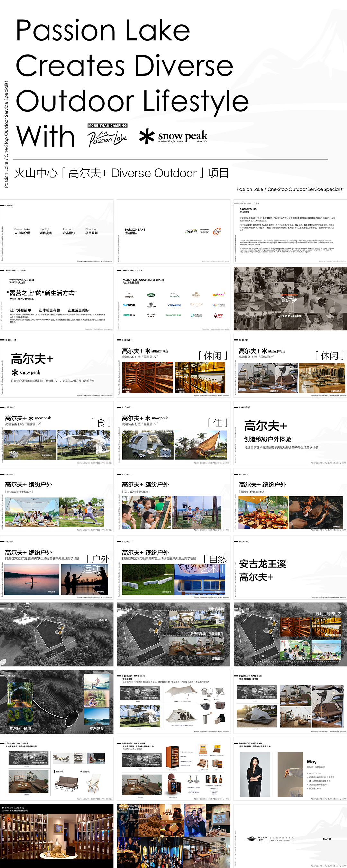Click the 创造缤纷户外体验 headline
The width and height of the screenshot is (347, 868).
(268, 439)
